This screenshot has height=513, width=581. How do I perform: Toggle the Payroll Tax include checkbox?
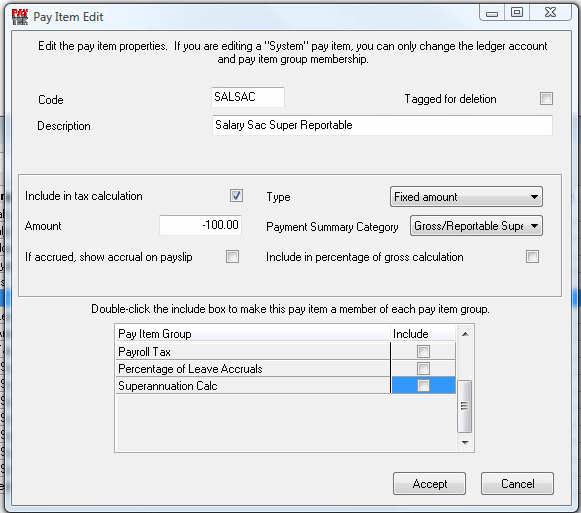tap(423, 351)
